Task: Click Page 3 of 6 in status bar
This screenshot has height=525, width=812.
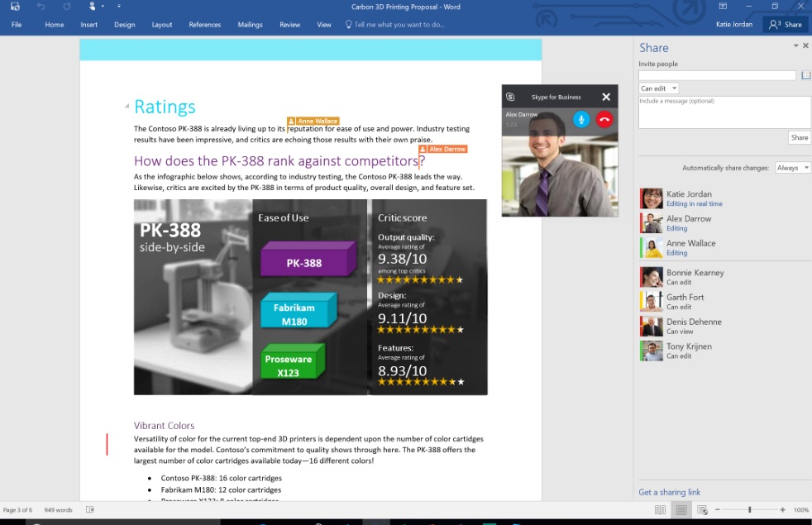Action: point(17,510)
